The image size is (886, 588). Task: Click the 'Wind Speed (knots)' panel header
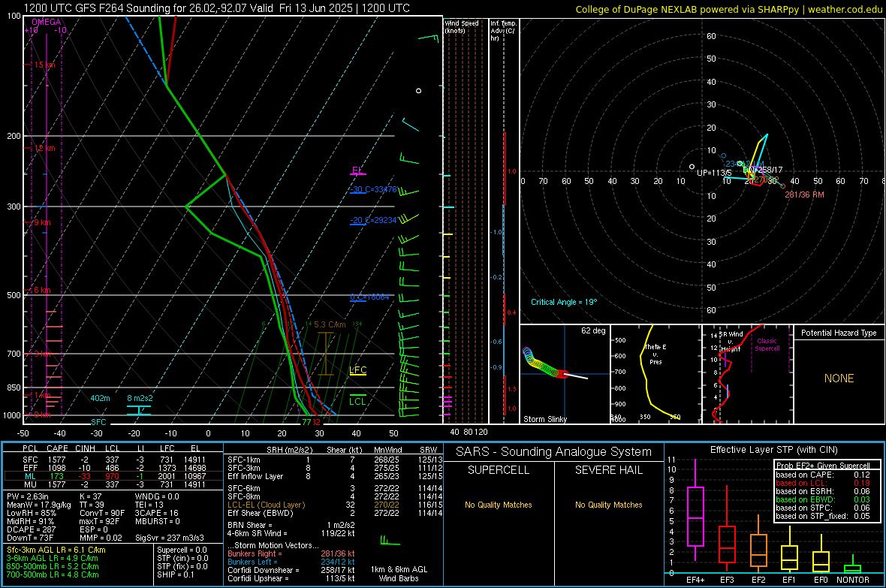click(461, 26)
